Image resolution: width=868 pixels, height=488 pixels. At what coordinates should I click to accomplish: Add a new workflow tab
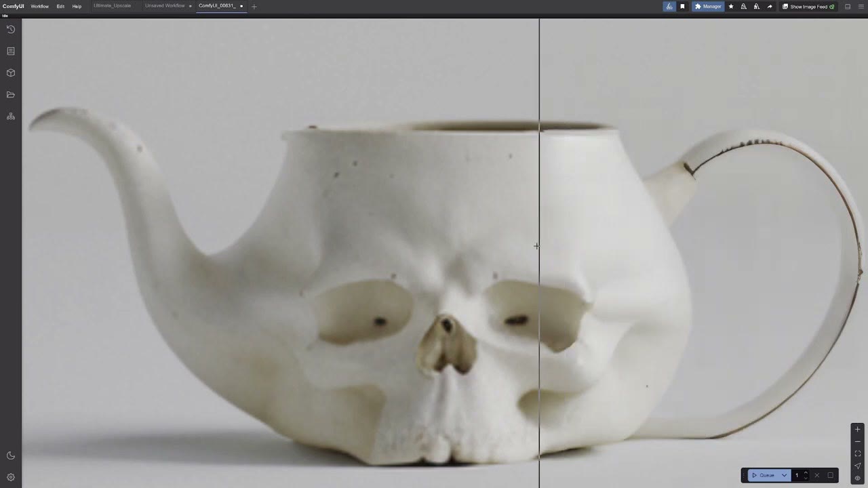coord(254,7)
